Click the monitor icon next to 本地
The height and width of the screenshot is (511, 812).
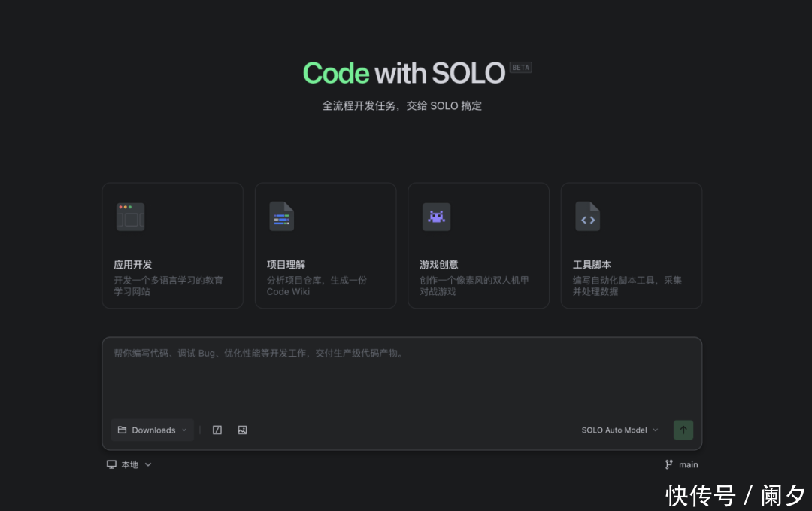click(x=111, y=464)
